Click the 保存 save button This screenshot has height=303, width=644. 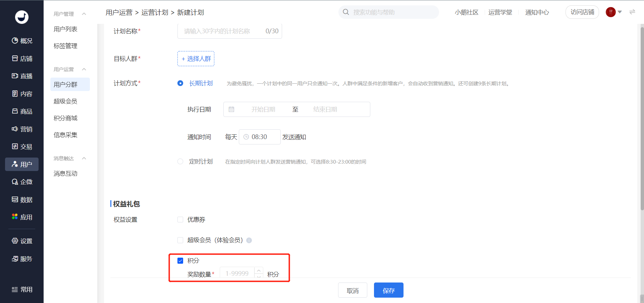click(389, 290)
